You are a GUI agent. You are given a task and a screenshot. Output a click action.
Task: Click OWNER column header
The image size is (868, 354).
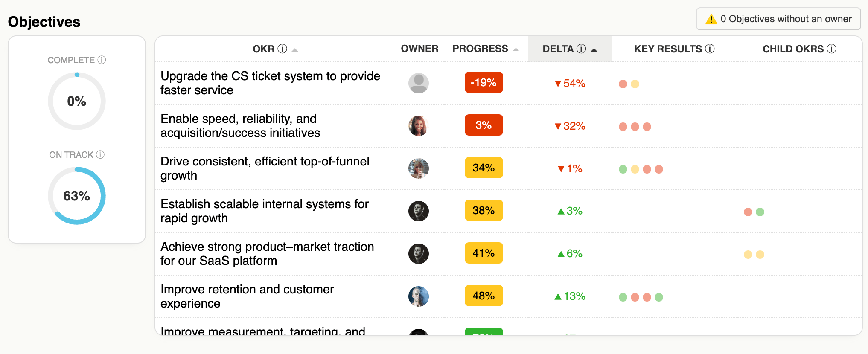click(419, 49)
